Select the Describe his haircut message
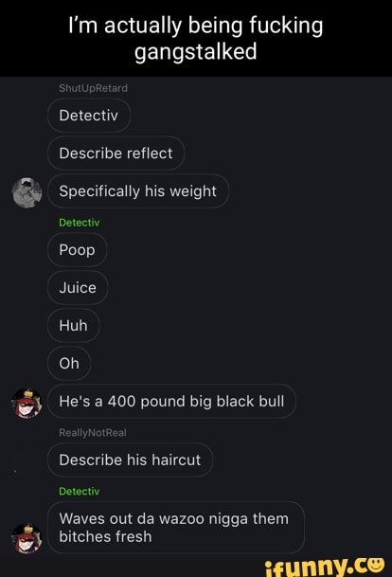392x577 pixels. click(x=130, y=460)
